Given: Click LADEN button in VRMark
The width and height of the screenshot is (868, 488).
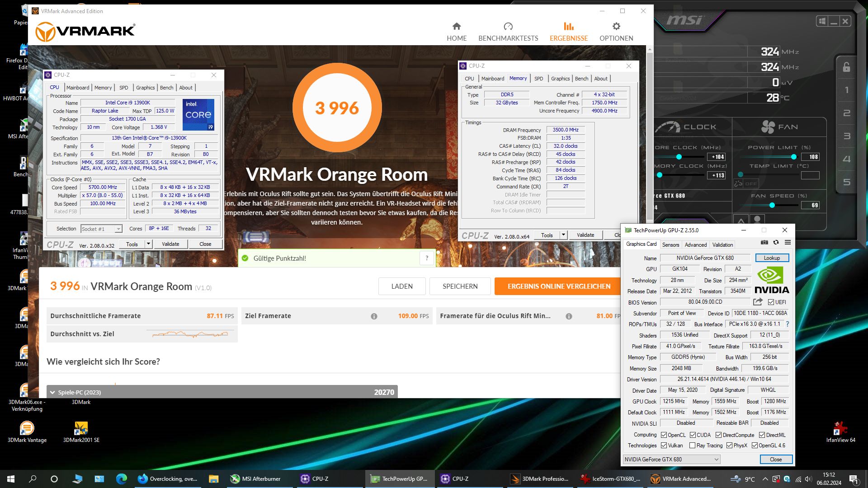Looking at the screenshot, I should coord(402,286).
